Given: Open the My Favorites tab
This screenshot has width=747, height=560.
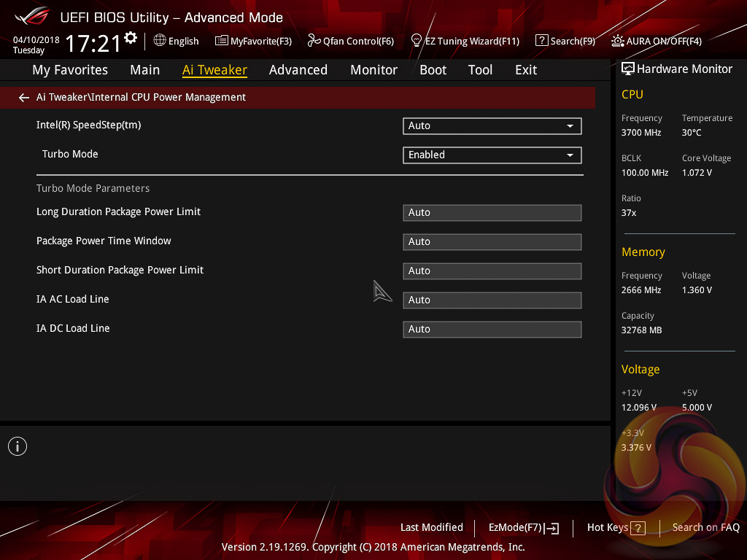Looking at the screenshot, I should pos(70,70).
